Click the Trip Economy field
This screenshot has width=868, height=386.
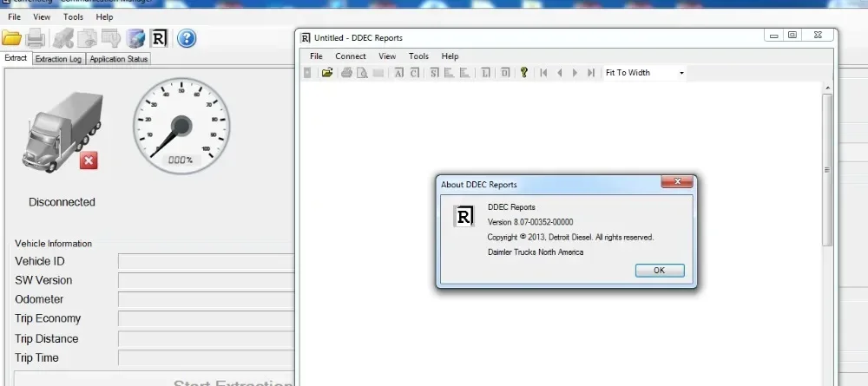[x=206, y=318]
